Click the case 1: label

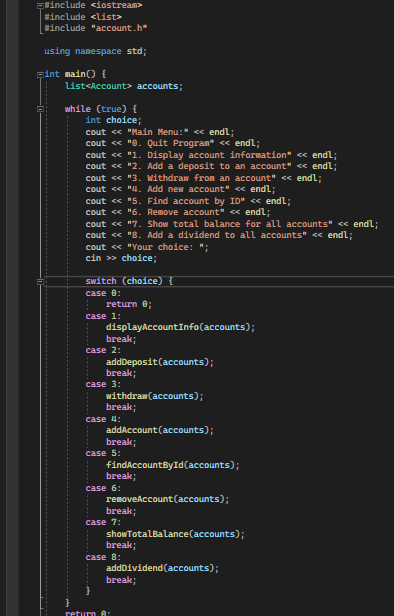pyautogui.click(x=103, y=316)
